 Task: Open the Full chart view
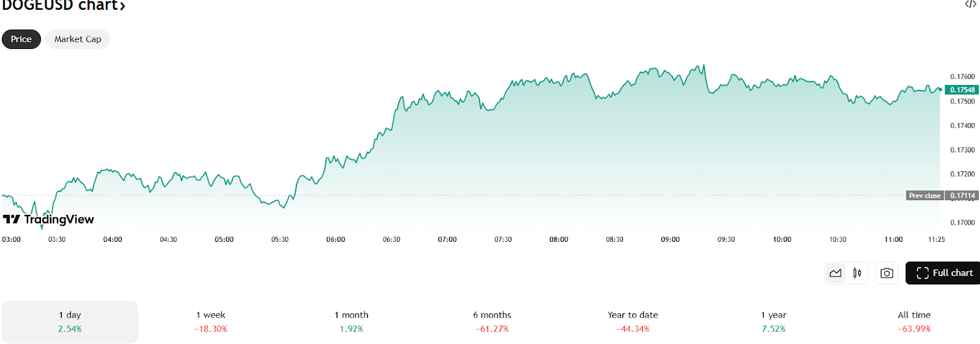(x=944, y=273)
